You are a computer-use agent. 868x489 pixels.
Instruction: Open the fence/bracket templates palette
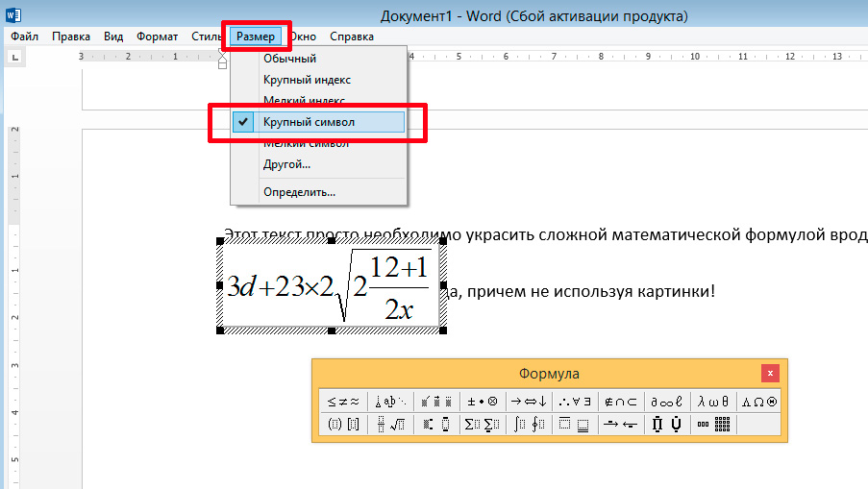tap(343, 424)
